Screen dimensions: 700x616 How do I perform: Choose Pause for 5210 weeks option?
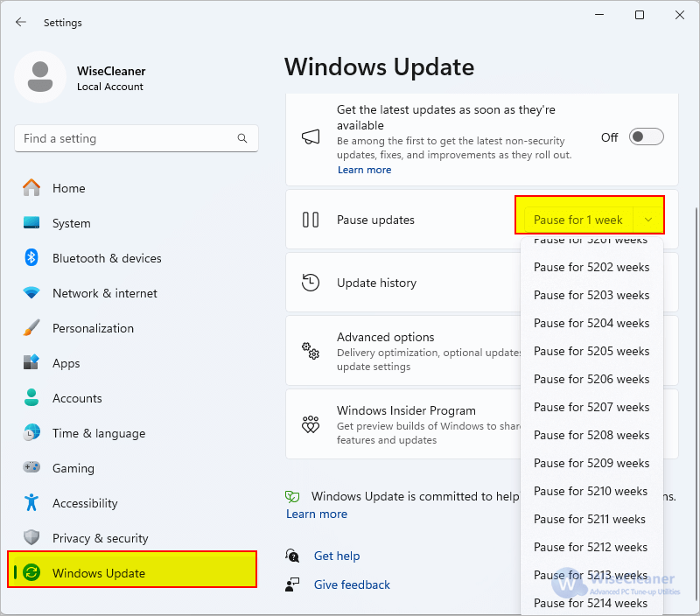pos(591,491)
